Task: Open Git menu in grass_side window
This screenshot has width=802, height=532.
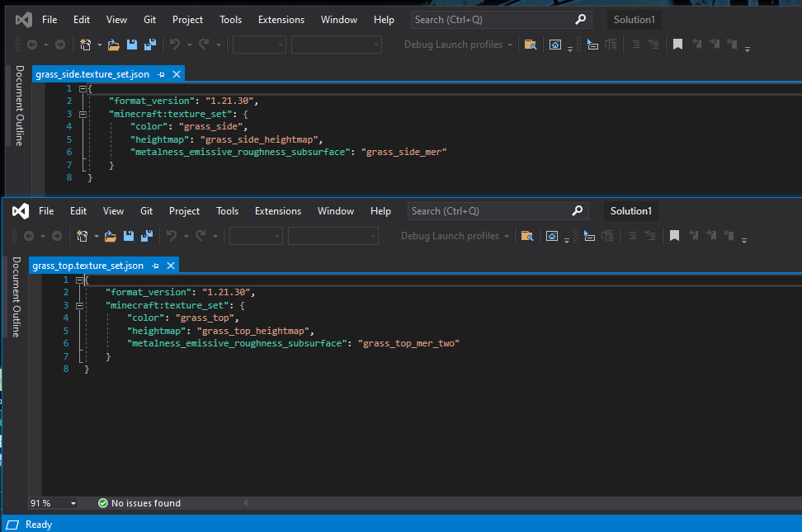Action: pyautogui.click(x=149, y=19)
